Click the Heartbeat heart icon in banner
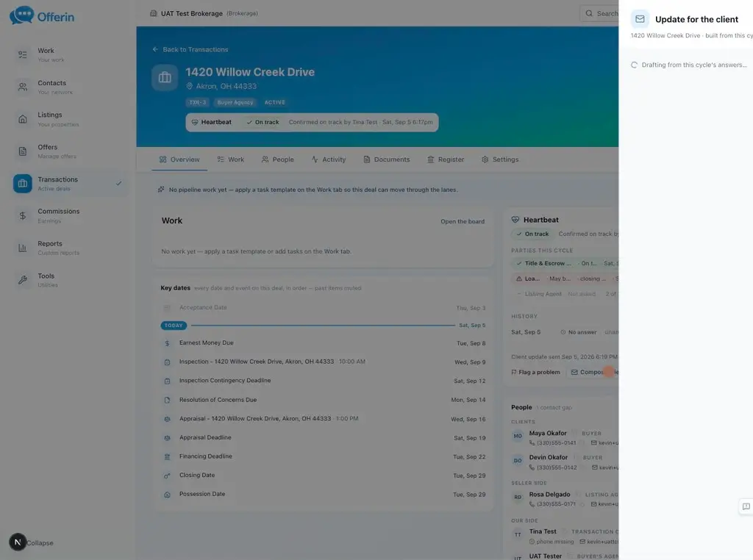Viewport: 753px width, 560px height. pos(195,123)
